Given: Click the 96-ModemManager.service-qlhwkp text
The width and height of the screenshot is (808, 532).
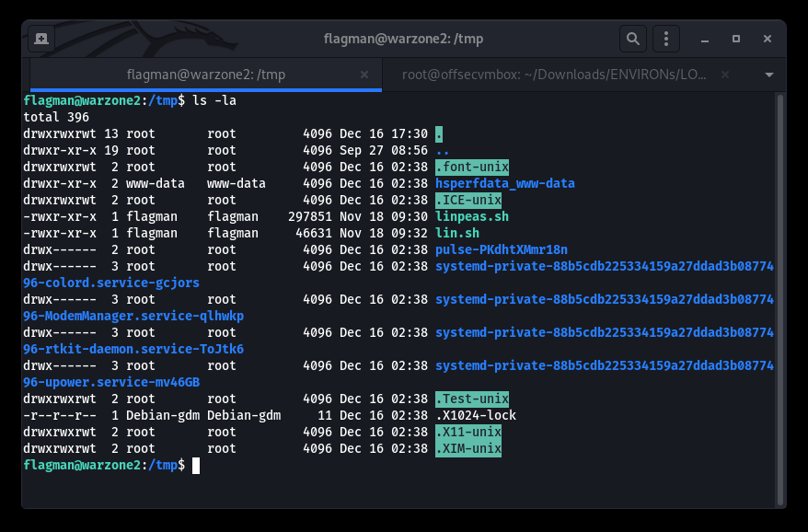Looking at the screenshot, I should [133, 316].
